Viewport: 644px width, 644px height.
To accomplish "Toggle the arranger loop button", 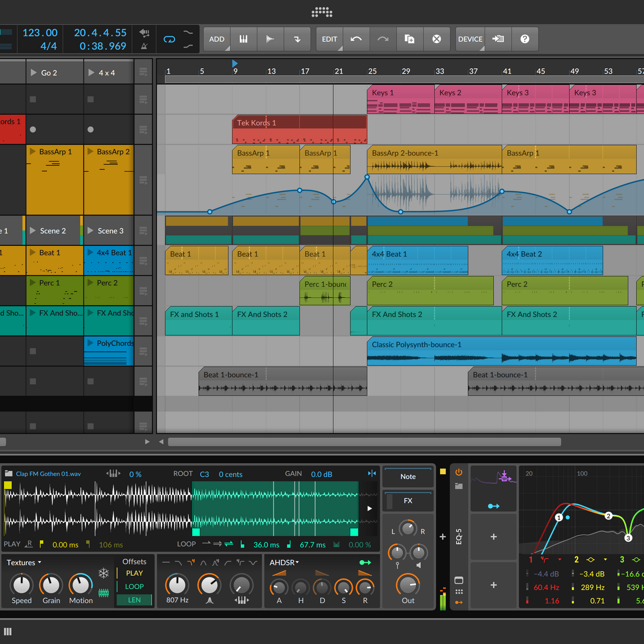I will 169,39.
